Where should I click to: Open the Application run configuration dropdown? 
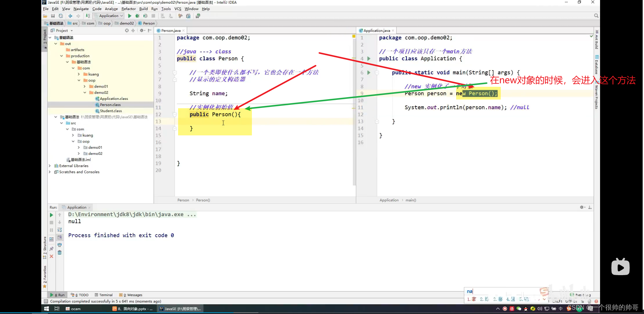click(x=109, y=16)
